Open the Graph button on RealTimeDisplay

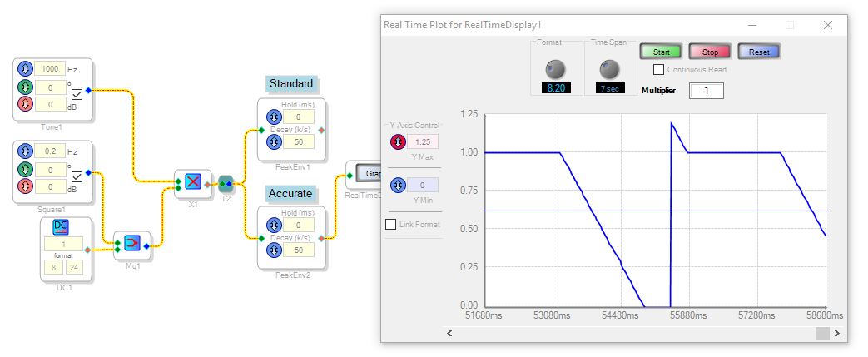click(x=370, y=174)
